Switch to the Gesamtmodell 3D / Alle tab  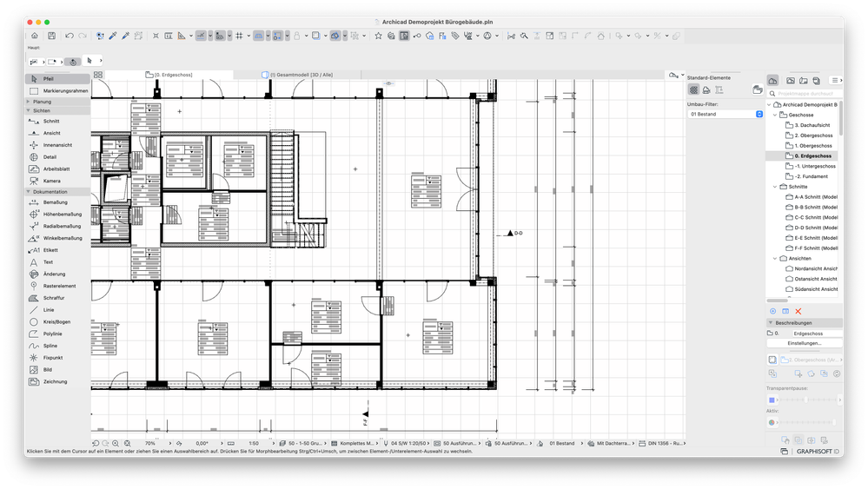coord(296,75)
